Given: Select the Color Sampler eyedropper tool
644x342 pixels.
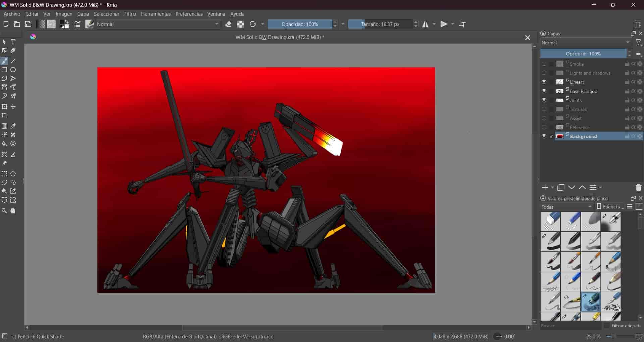Looking at the screenshot, I should [13, 126].
